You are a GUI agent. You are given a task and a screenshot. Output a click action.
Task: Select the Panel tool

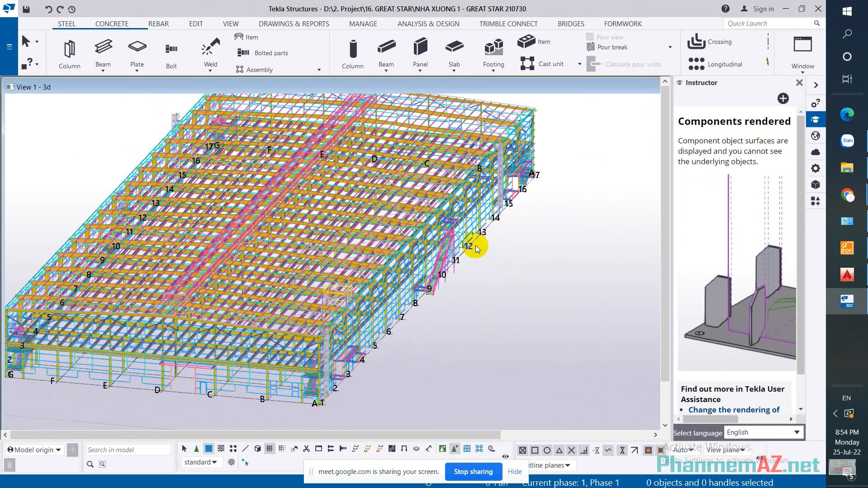click(x=420, y=52)
